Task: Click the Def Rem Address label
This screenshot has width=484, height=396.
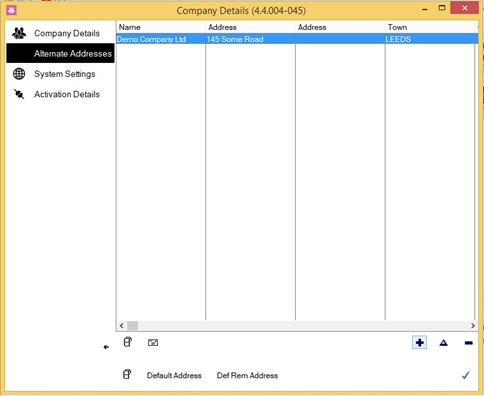Action: coord(247,376)
